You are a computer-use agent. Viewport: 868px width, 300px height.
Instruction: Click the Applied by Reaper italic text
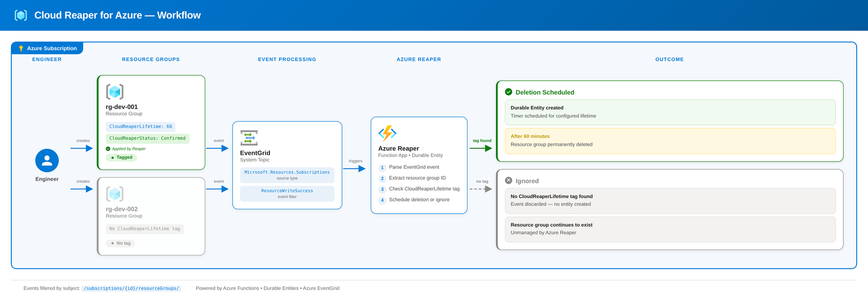(x=129, y=149)
